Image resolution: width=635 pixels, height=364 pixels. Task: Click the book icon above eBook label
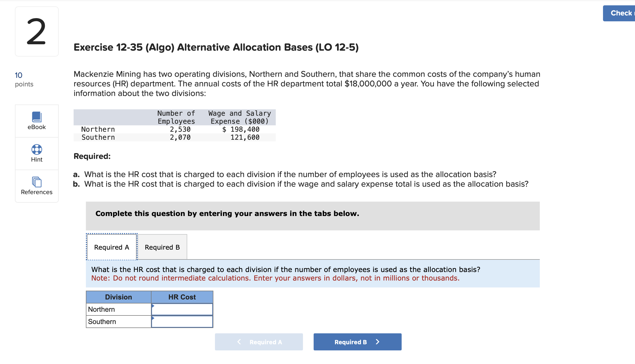(x=37, y=117)
